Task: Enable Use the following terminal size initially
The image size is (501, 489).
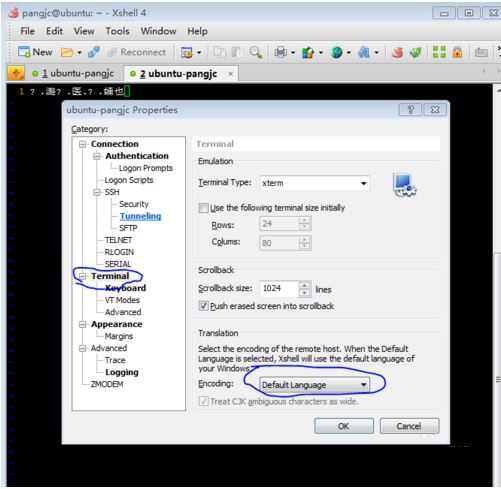Action: click(x=203, y=208)
